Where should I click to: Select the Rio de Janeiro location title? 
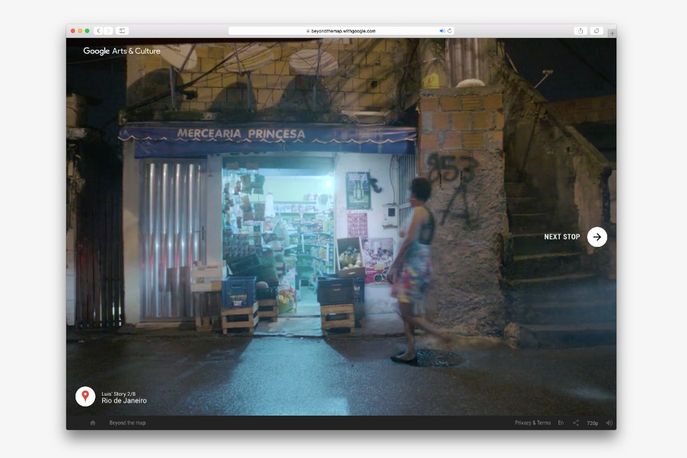pyautogui.click(x=124, y=401)
